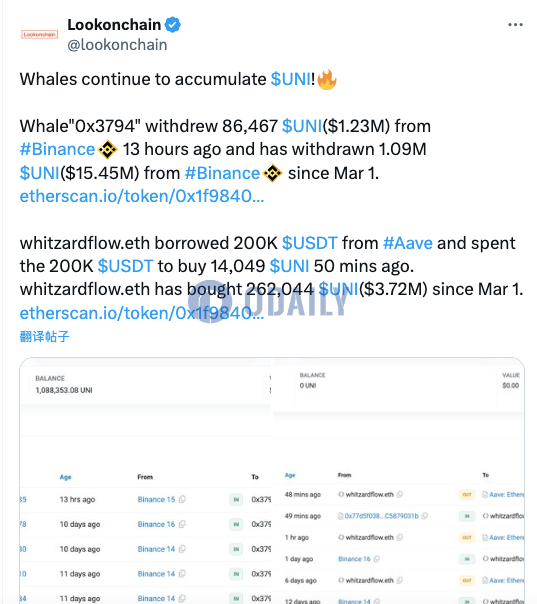This screenshot has width=537, height=604.
Task: Toggle the Age column header in left table
Action: 65,477
